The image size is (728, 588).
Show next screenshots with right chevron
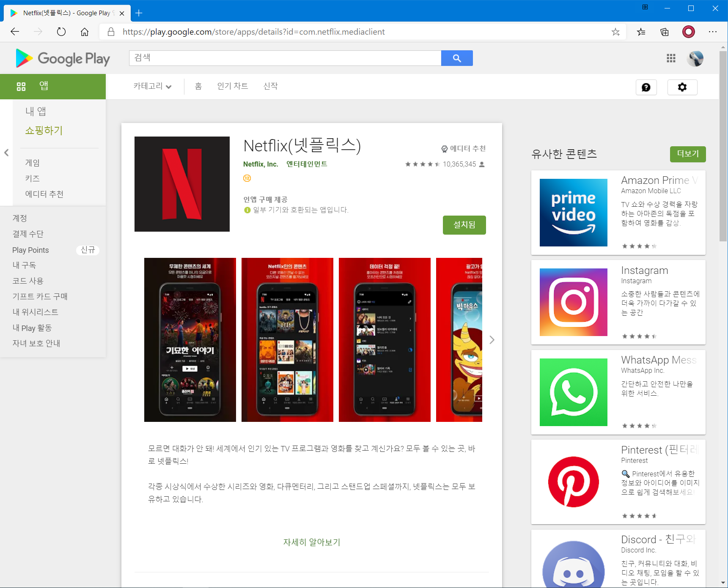tap(492, 340)
